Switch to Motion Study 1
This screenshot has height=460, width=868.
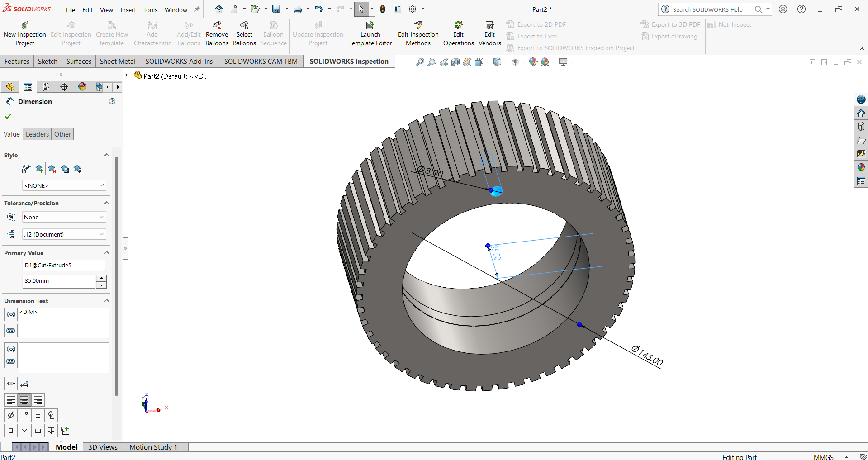point(153,447)
